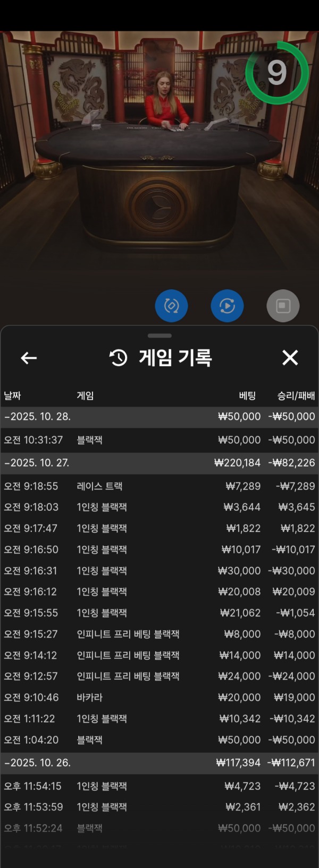Tap the ₩20,009 win amount
The height and width of the screenshot is (868, 319).
[294, 592]
